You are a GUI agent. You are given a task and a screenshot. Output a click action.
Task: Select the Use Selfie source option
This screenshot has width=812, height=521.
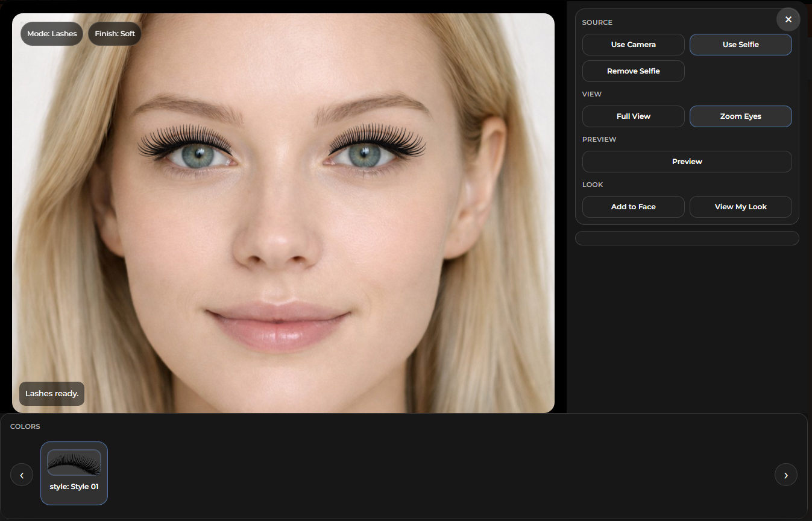pos(740,45)
